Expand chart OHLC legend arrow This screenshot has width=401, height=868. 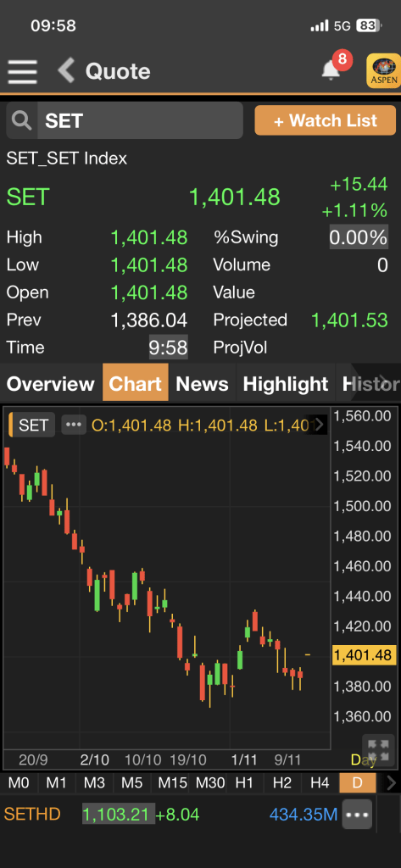(x=320, y=426)
